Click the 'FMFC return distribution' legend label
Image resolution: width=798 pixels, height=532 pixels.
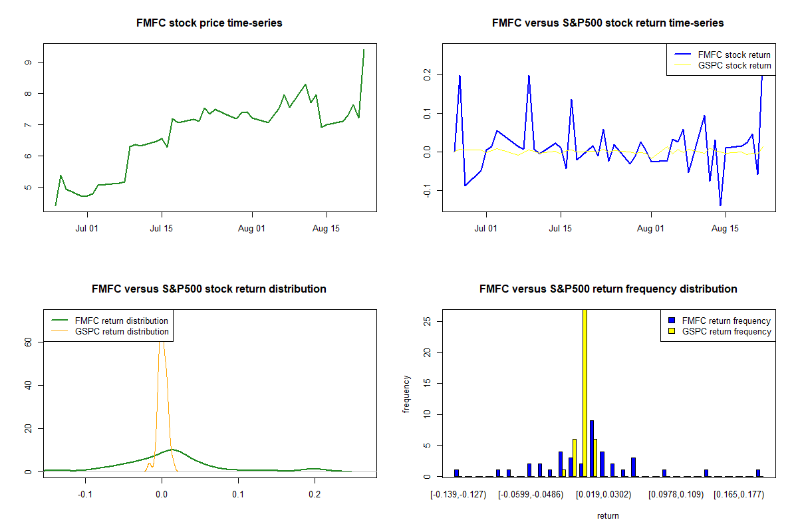(122, 321)
